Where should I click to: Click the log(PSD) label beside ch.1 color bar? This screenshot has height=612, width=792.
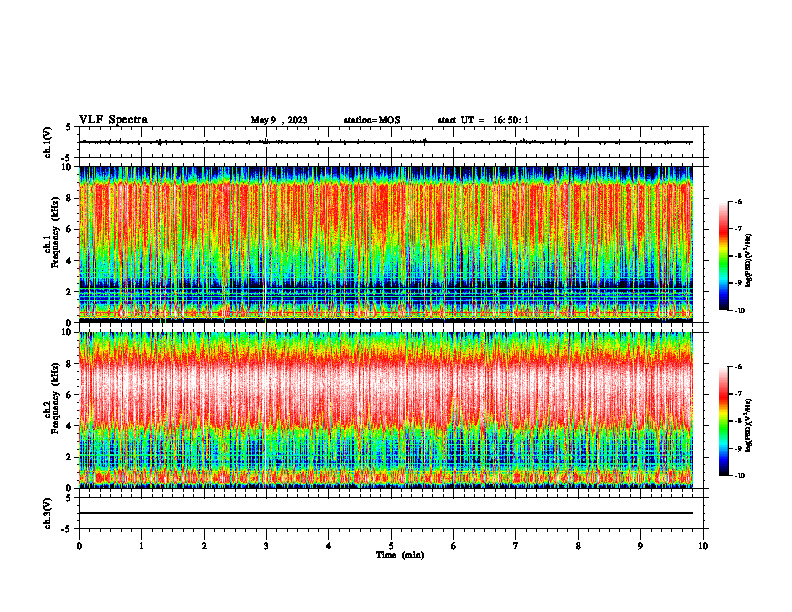point(749,261)
